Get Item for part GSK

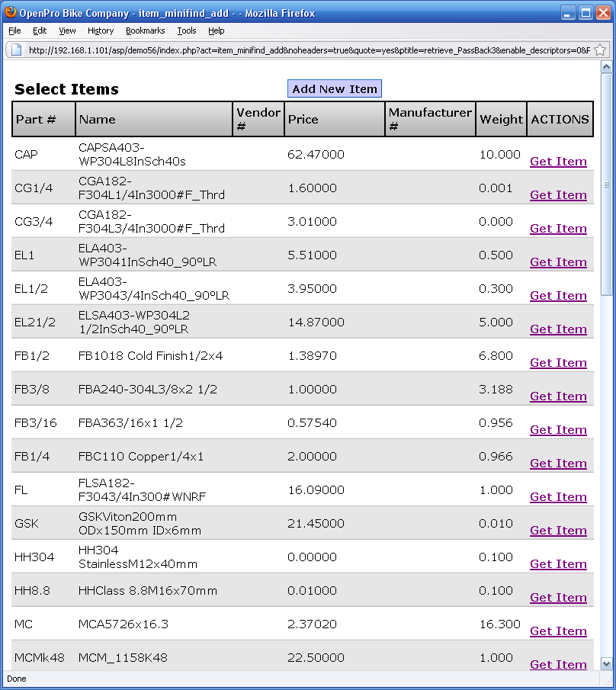click(x=558, y=531)
